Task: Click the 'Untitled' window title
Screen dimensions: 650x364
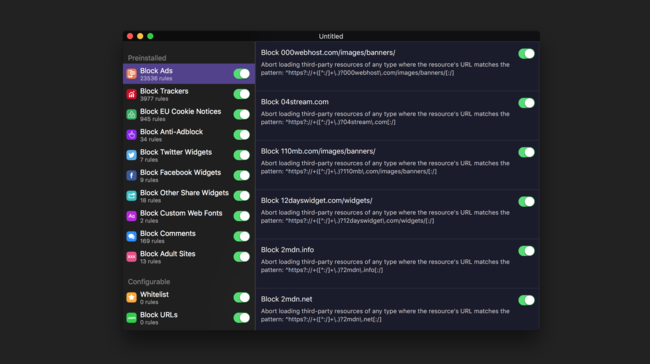Action: click(x=331, y=36)
